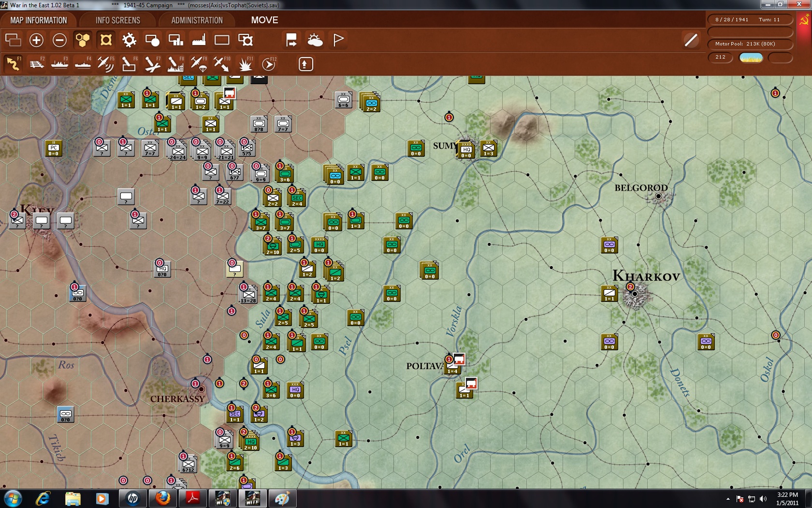Click the weather overlay icon
This screenshot has width=812, height=508.
315,40
